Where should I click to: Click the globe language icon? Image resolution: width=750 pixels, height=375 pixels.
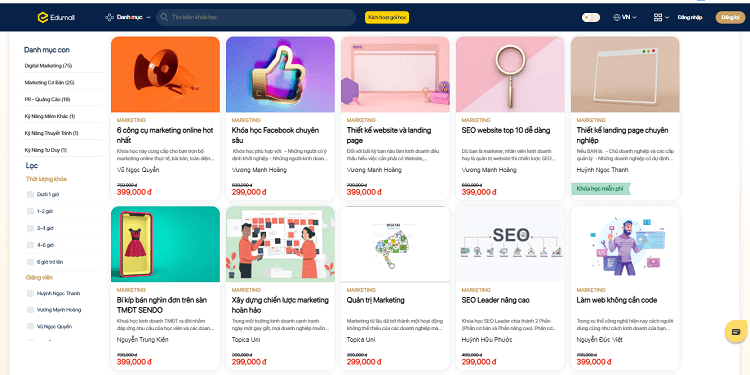(x=617, y=18)
